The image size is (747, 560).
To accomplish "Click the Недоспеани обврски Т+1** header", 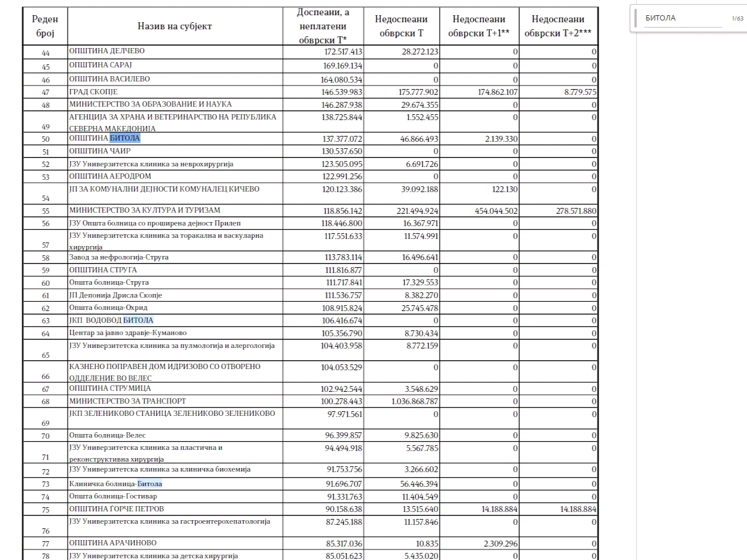I will (x=479, y=26).
